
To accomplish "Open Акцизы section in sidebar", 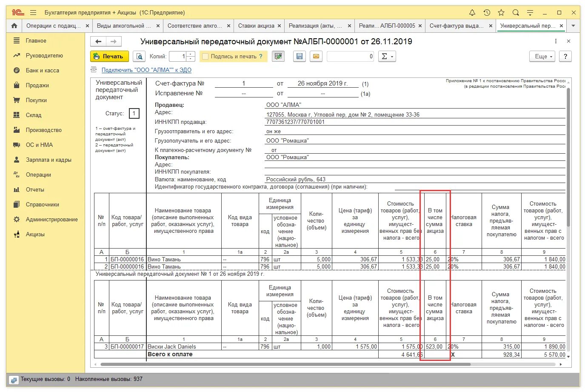I will pos(35,234).
